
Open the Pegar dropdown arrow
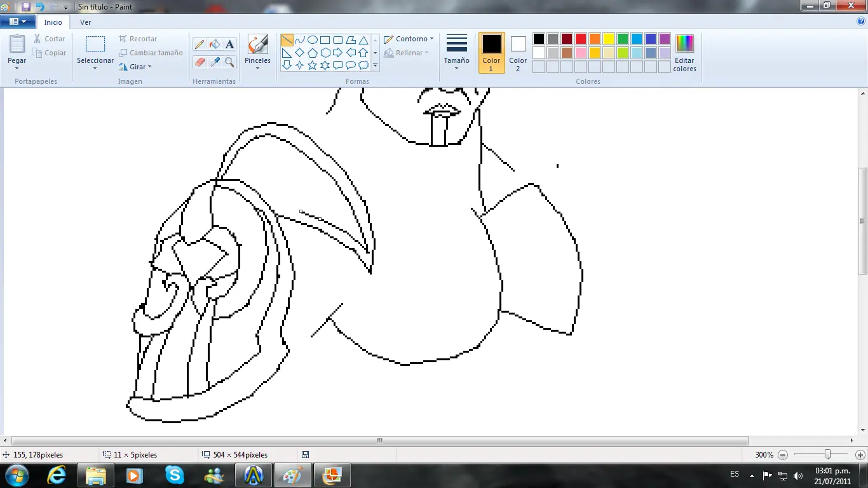17,67
